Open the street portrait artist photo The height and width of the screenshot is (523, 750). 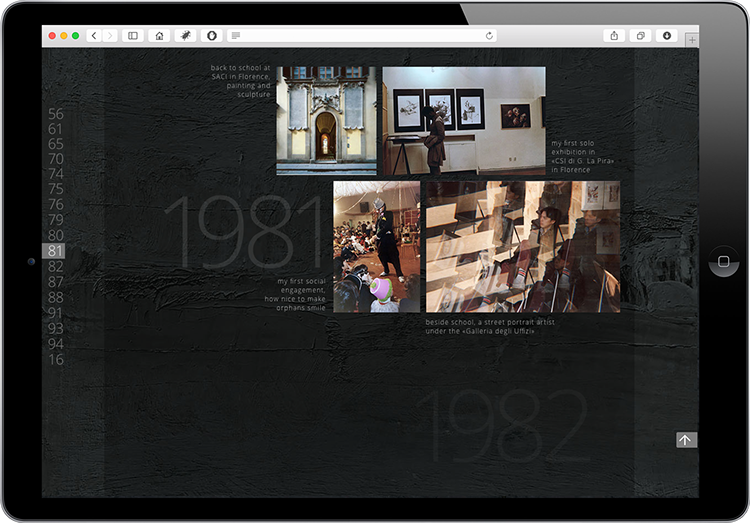(522, 246)
